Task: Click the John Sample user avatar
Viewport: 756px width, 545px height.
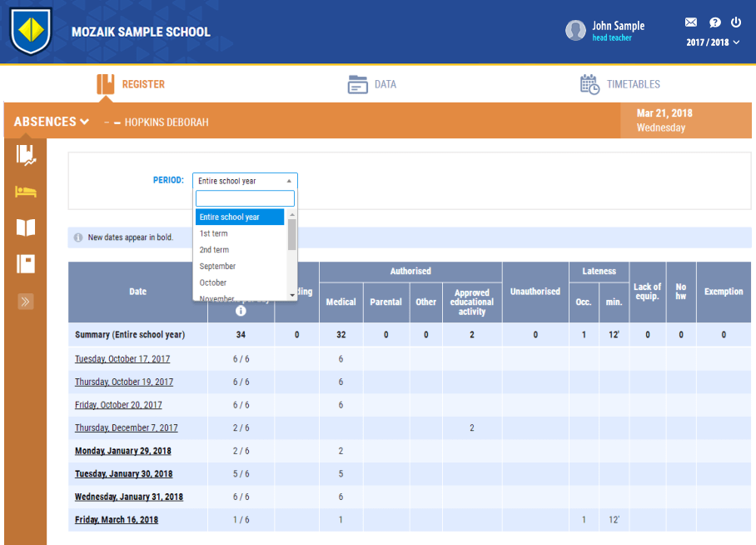Action: (575, 31)
